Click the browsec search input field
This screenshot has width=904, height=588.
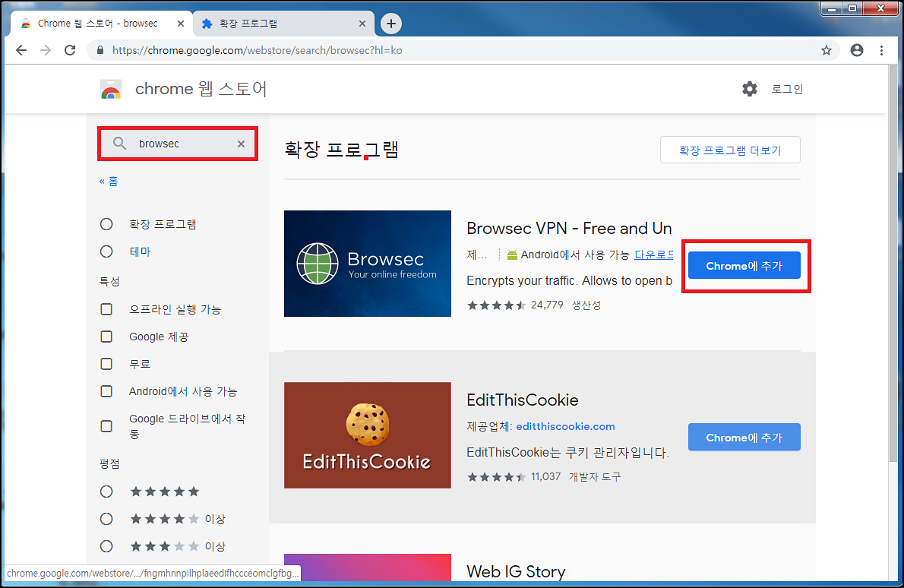(x=178, y=144)
